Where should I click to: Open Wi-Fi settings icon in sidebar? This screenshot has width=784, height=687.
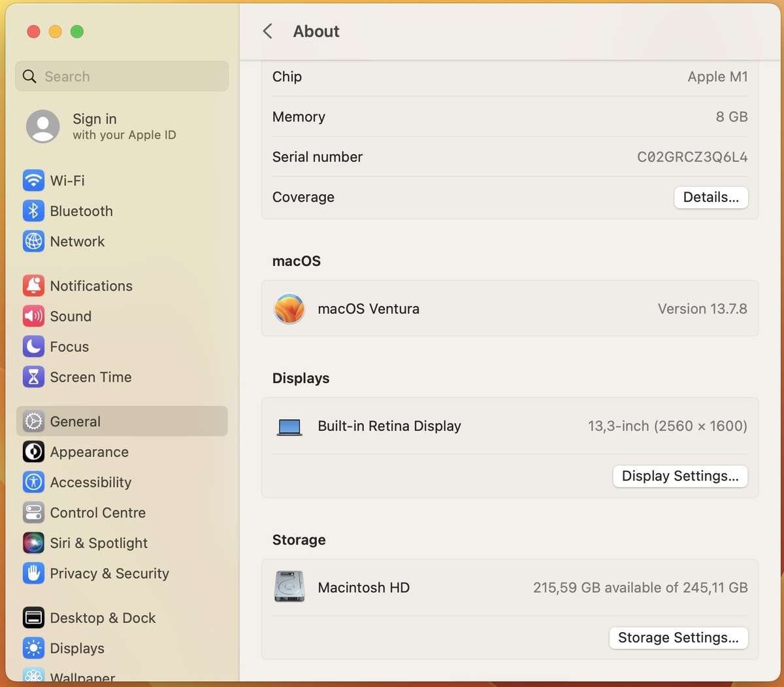[33, 180]
